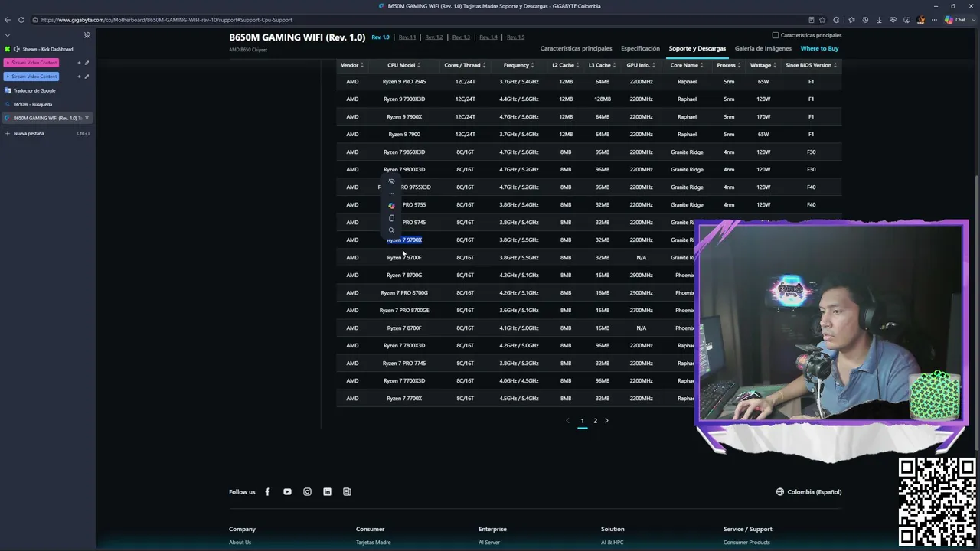Add a tab to the pink Stream Video Content group
The width and height of the screenshot is (980, 551).
[x=79, y=63]
